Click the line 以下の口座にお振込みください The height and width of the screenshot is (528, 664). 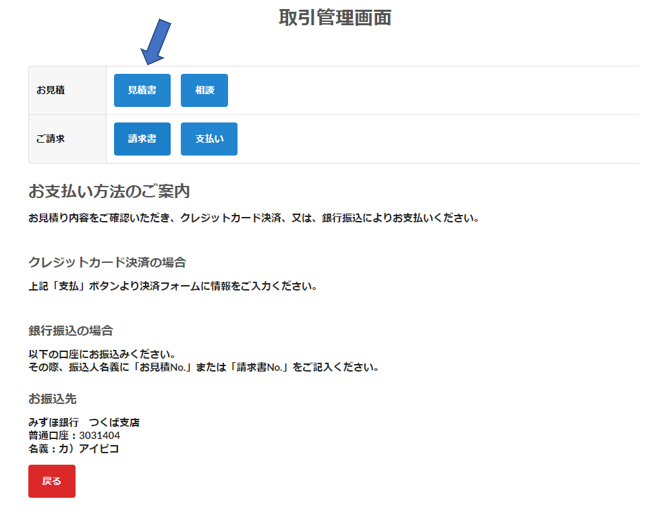point(102,354)
